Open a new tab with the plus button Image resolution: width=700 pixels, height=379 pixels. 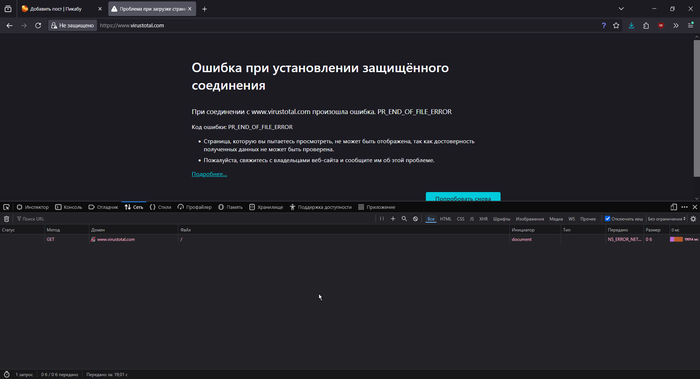click(x=204, y=9)
